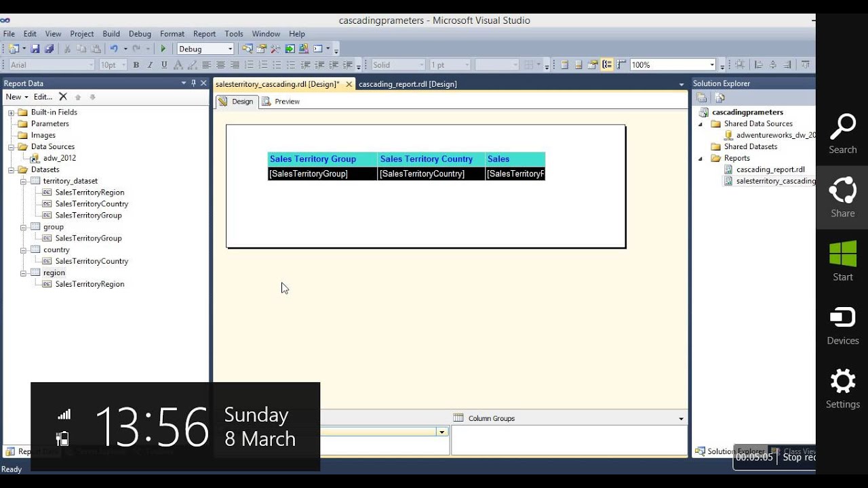The height and width of the screenshot is (488, 868).
Task: Toggle the Ruler display button
Action: (x=621, y=65)
